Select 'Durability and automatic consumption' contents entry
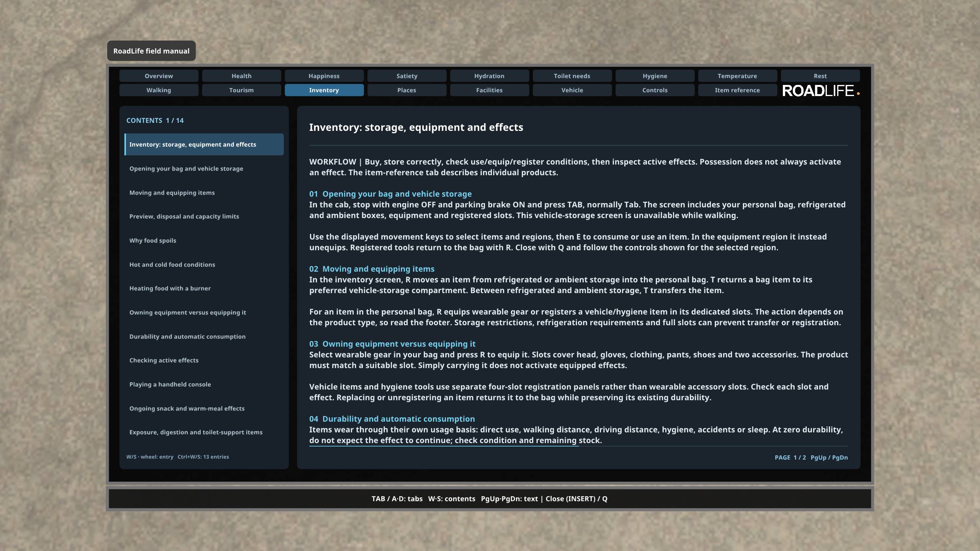This screenshot has height=551, width=980. point(204,336)
